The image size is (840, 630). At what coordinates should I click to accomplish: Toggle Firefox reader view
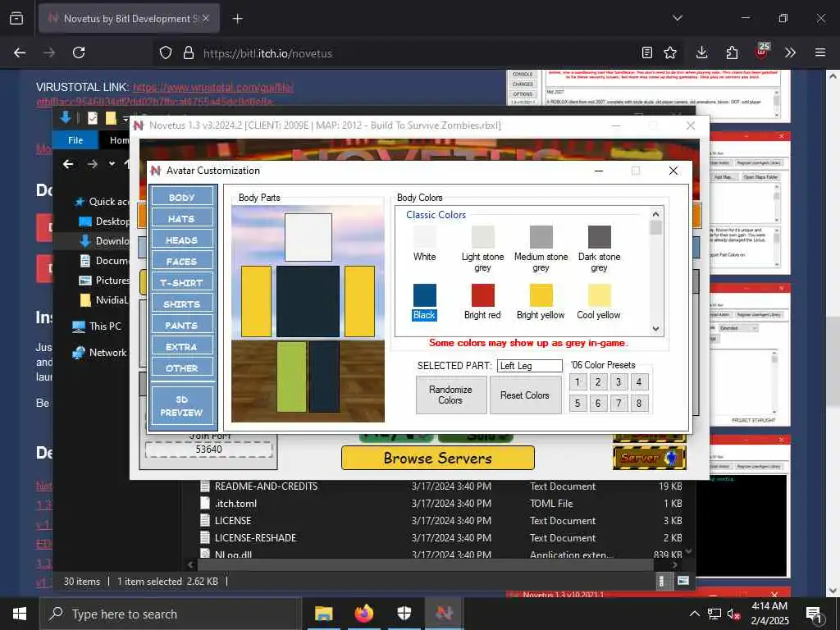[x=647, y=52]
